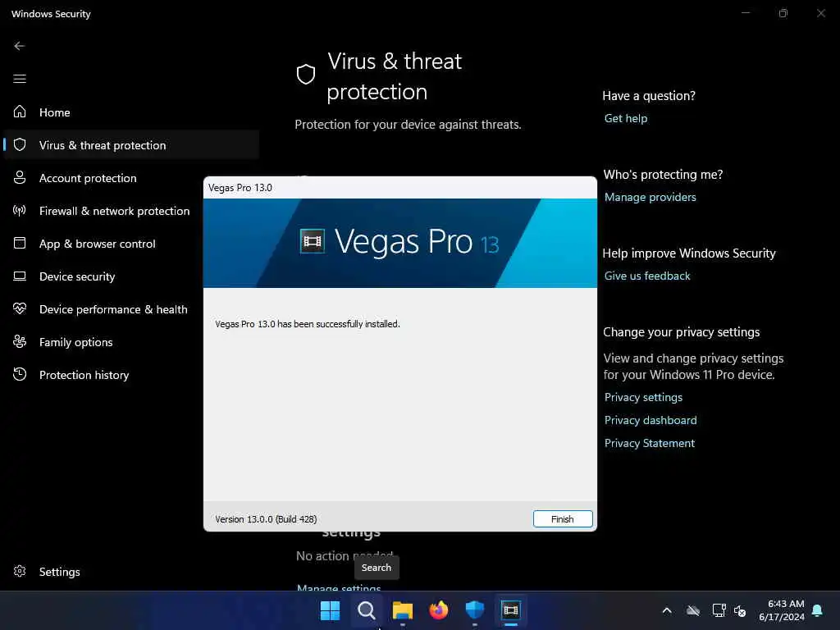
Task: Click 'Vegas Pro 13.0 has been successfully installed.' text
Action: coord(308,324)
